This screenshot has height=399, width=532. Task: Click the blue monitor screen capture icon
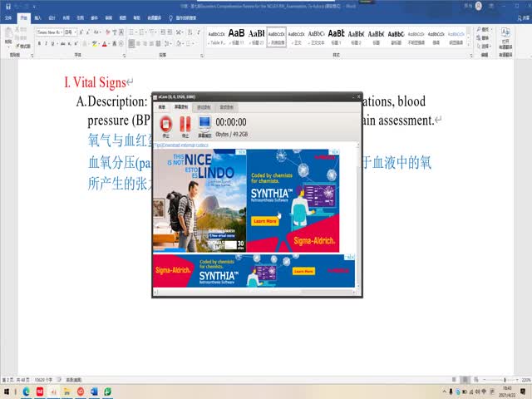(204, 124)
